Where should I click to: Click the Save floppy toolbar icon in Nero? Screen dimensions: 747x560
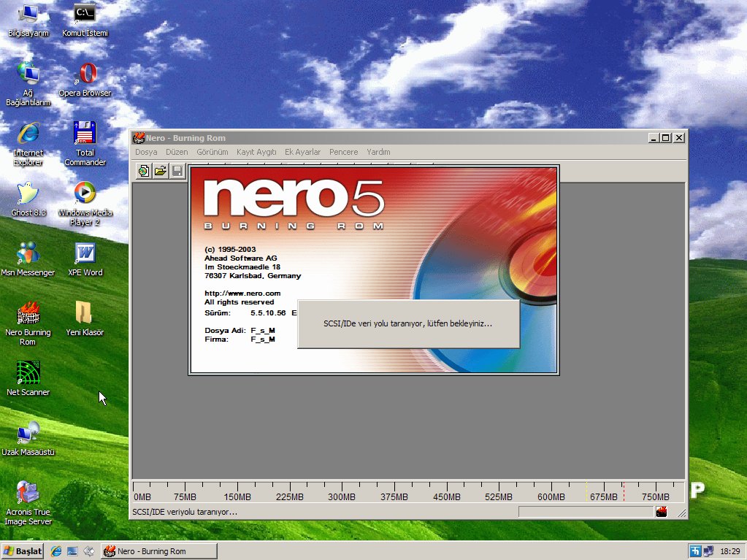[x=177, y=171]
